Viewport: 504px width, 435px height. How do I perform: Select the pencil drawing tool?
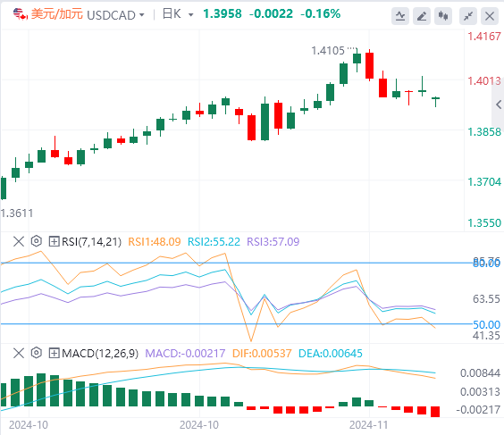point(422,16)
